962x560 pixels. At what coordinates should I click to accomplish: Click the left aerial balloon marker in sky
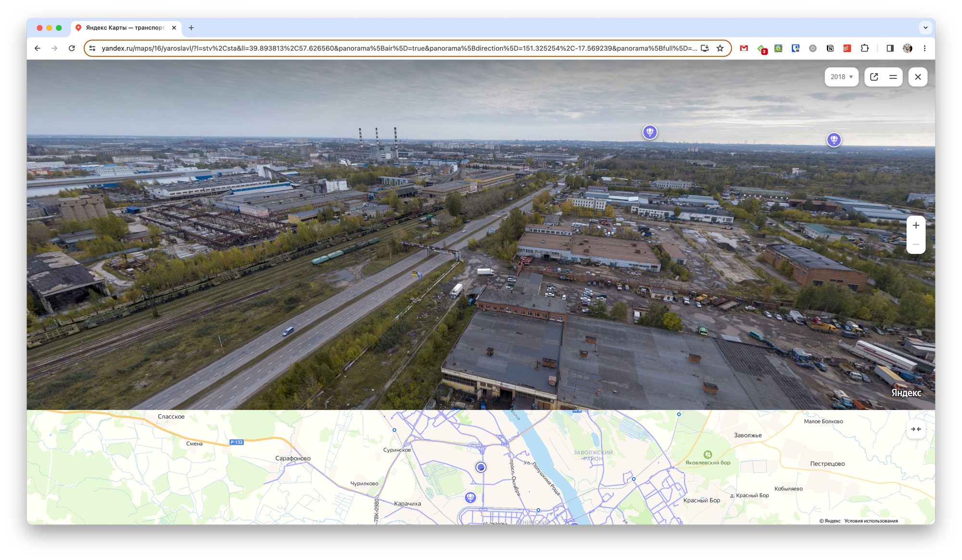[650, 132]
